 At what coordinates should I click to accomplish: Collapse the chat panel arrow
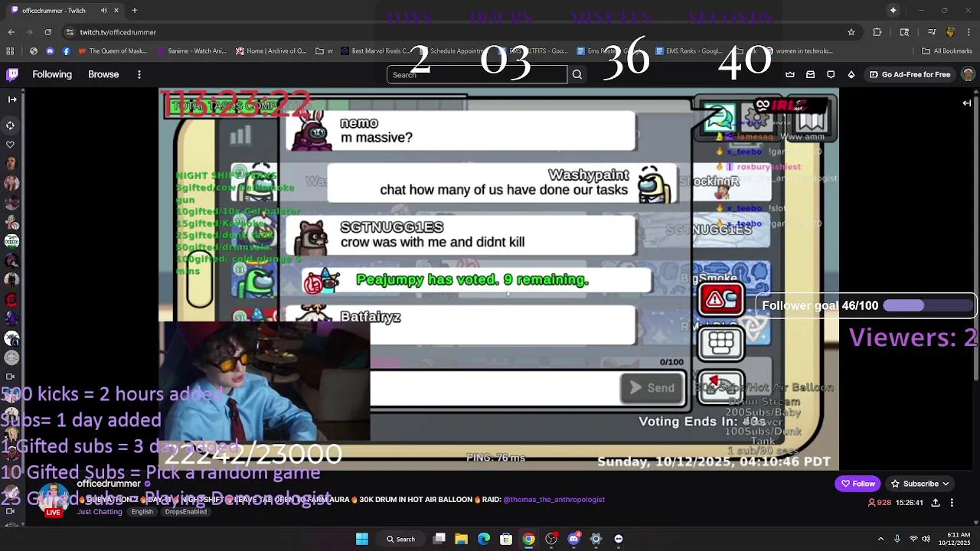click(x=967, y=103)
